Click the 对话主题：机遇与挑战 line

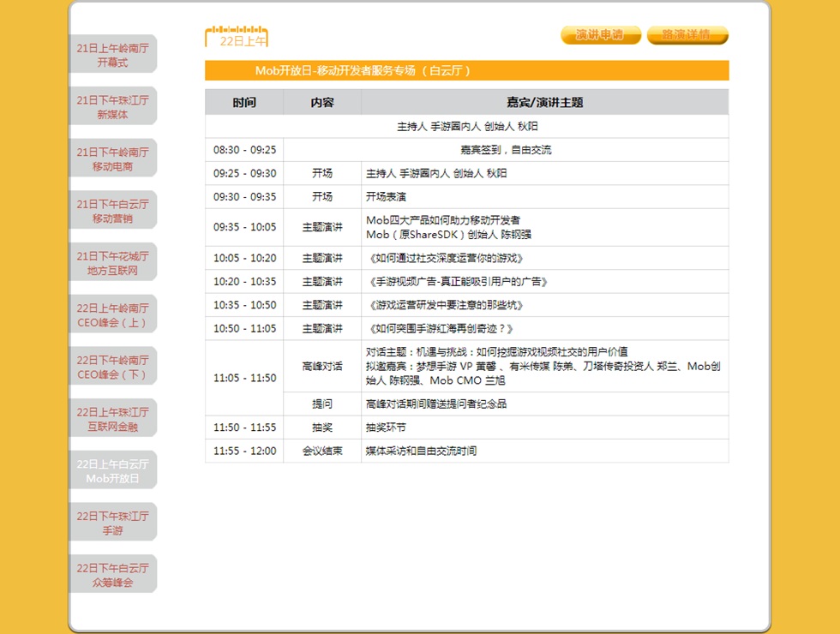point(496,352)
